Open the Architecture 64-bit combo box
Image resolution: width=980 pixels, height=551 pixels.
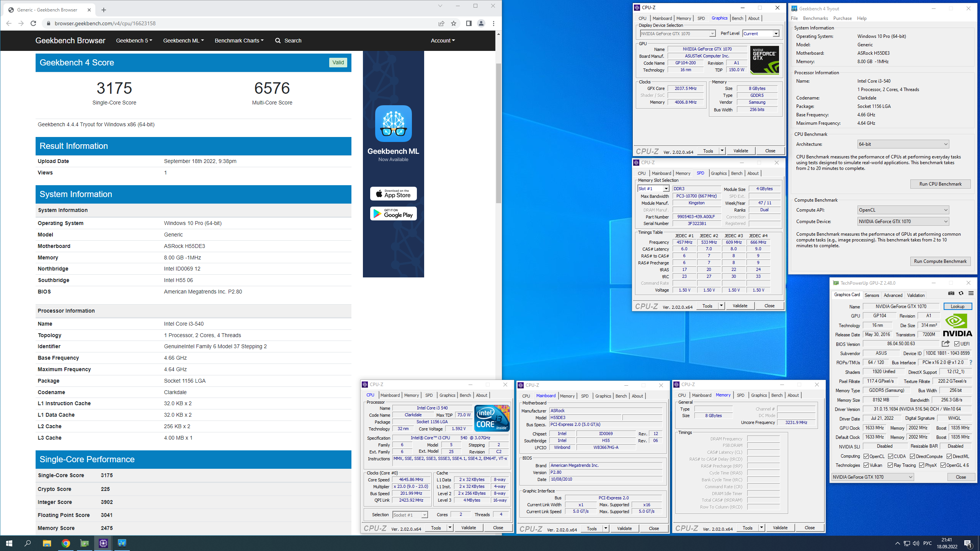pos(903,144)
